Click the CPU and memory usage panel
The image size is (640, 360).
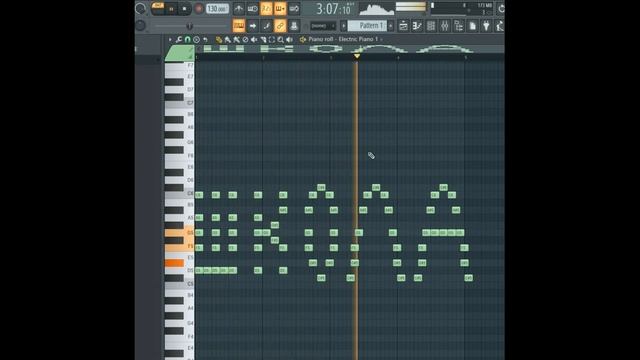(x=462, y=9)
